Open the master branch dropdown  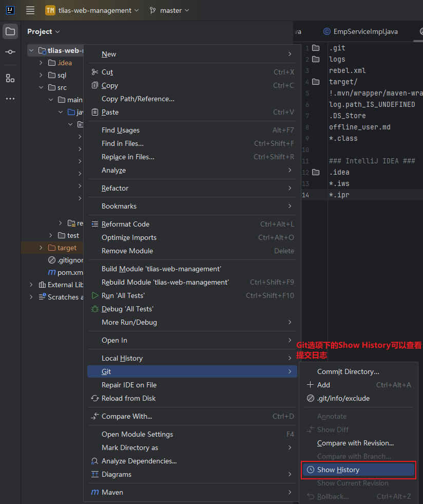(x=169, y=10)
